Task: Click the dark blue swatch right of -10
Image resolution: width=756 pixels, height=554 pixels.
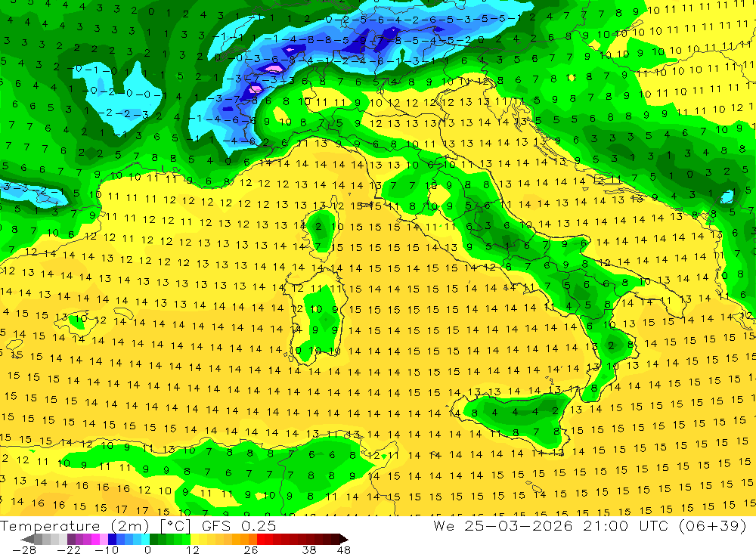Action: coord(112,539)
